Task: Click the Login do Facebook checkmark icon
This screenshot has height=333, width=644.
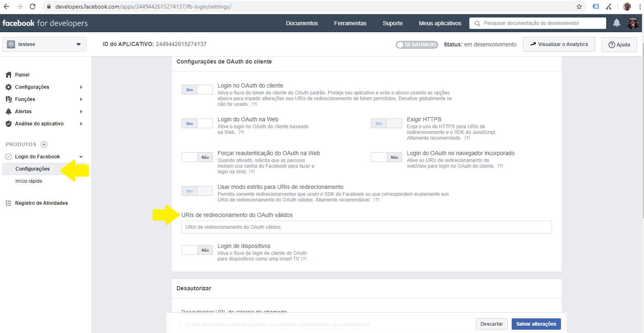Action: pyautogui.click(x=9, y=157)
